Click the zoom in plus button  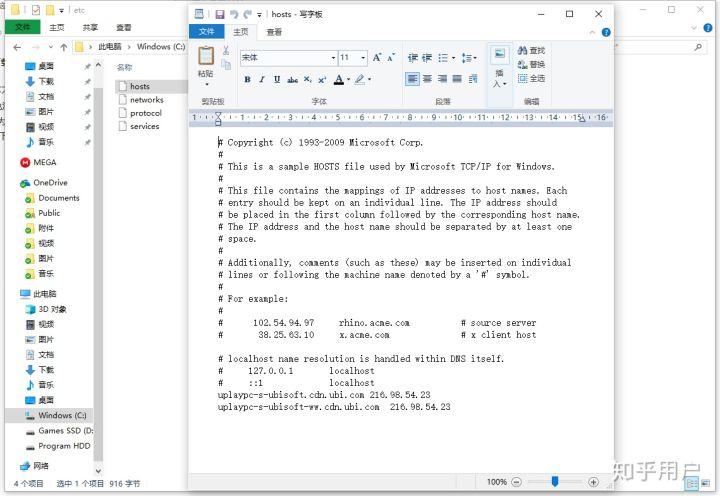click(x=593, y=482)
